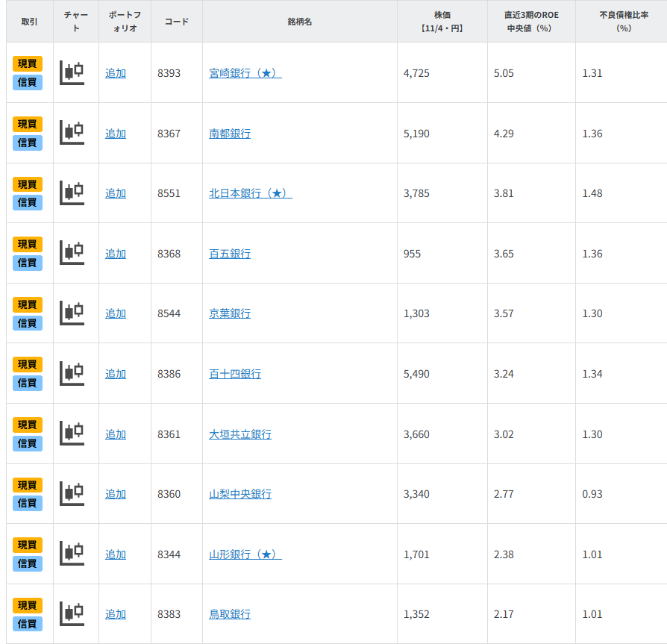View candlestick chart for 北日本銀行
667x644 pixels.
(72, 193)
